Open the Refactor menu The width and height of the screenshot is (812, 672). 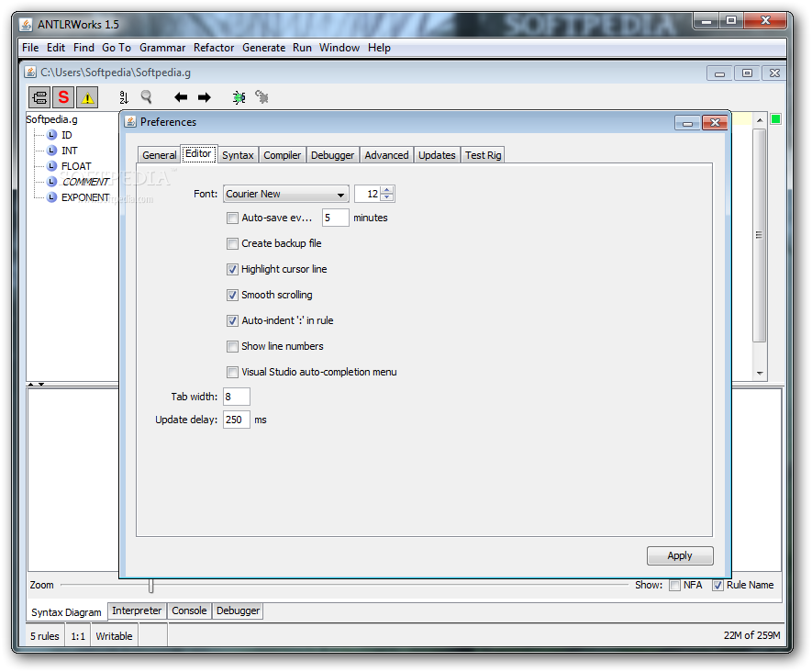[214, 48]
